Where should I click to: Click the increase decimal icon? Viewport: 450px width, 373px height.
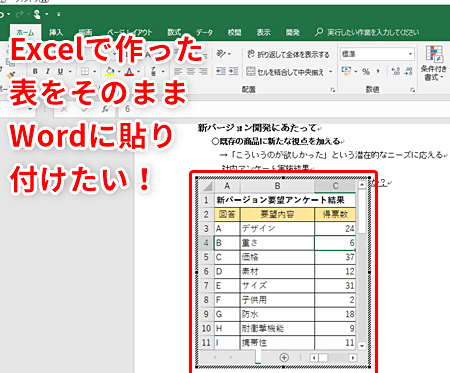pyautogui.click(x=396, y=71)
